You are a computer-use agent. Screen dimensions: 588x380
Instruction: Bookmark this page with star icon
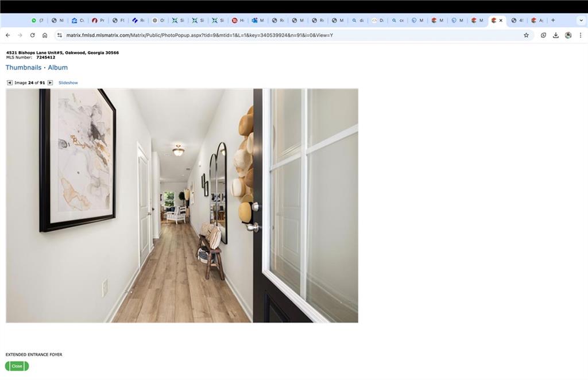(x=526, y=35)
